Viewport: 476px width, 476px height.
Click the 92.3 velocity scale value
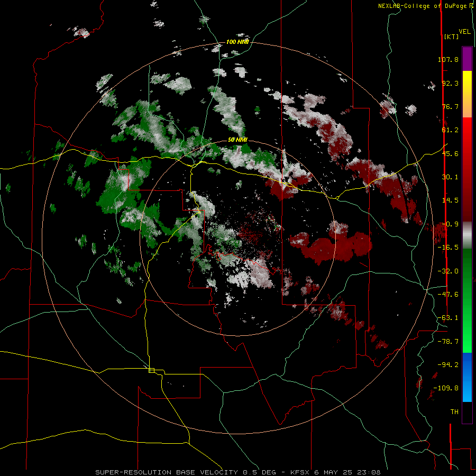pos(450,83)
